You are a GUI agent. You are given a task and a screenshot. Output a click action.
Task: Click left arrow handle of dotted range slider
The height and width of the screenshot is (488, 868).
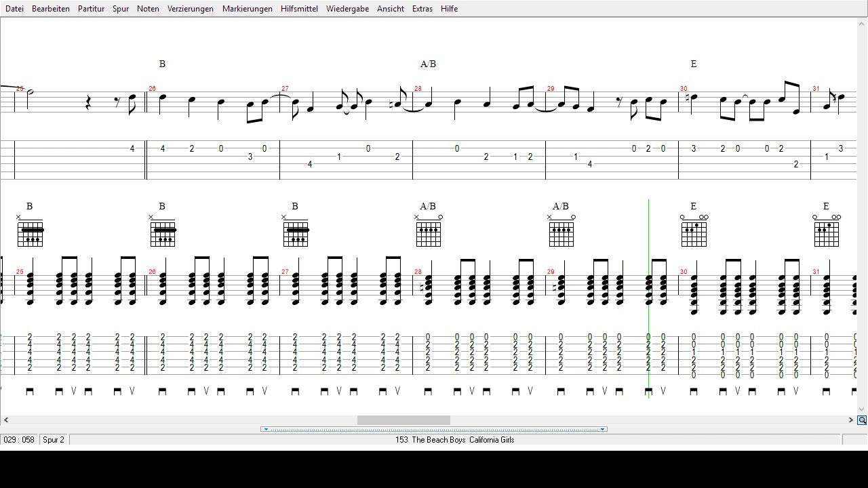[266, 429]
